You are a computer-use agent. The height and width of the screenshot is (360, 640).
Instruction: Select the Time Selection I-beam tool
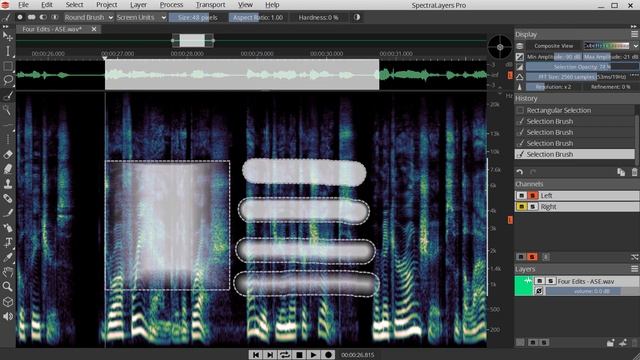pyautogui.click(x=8, y=51)
